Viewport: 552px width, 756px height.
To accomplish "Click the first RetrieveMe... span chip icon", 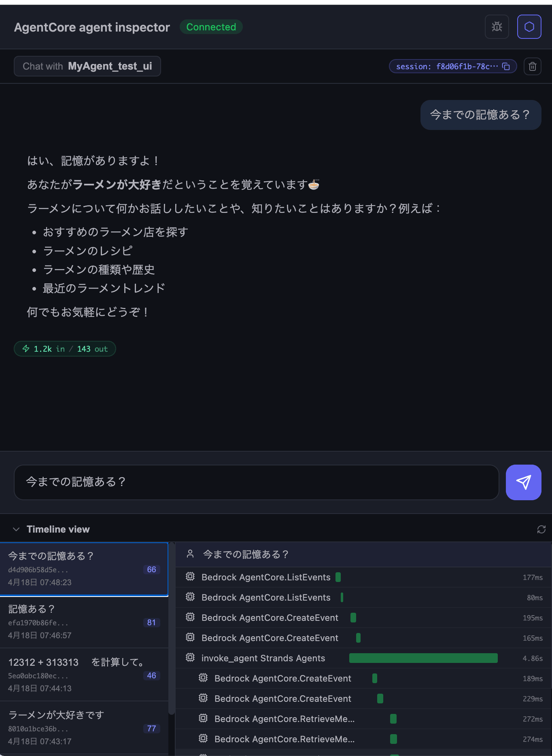I will pyautogui.click(x=203, y=718).
